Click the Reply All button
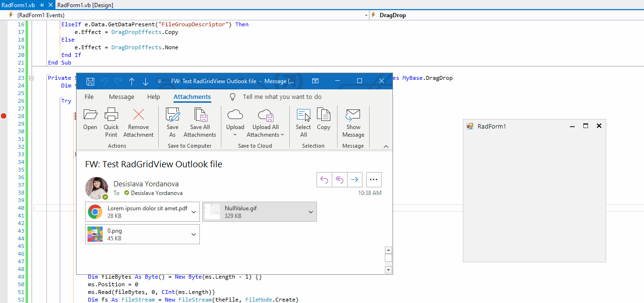 (x=339, y=180)
